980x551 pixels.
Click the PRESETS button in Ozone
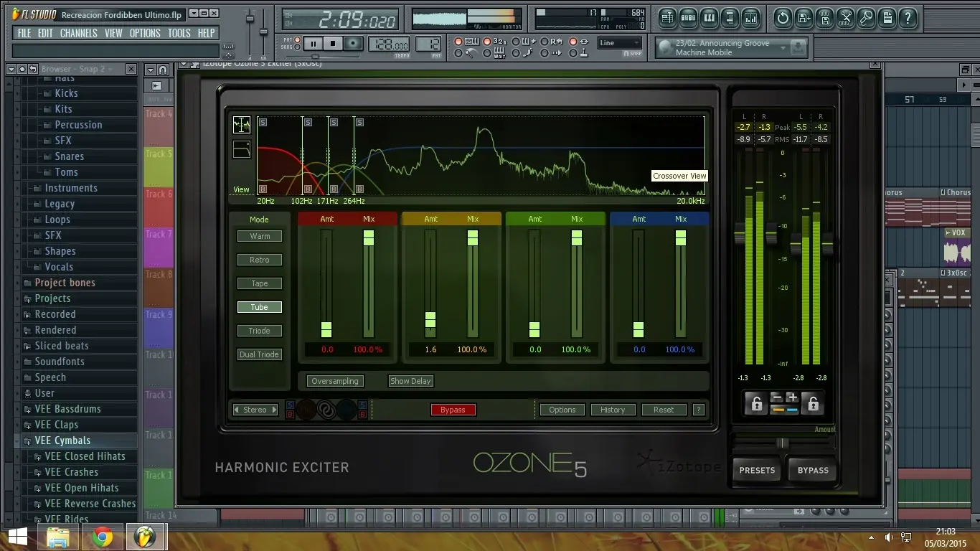click(755, 470)
